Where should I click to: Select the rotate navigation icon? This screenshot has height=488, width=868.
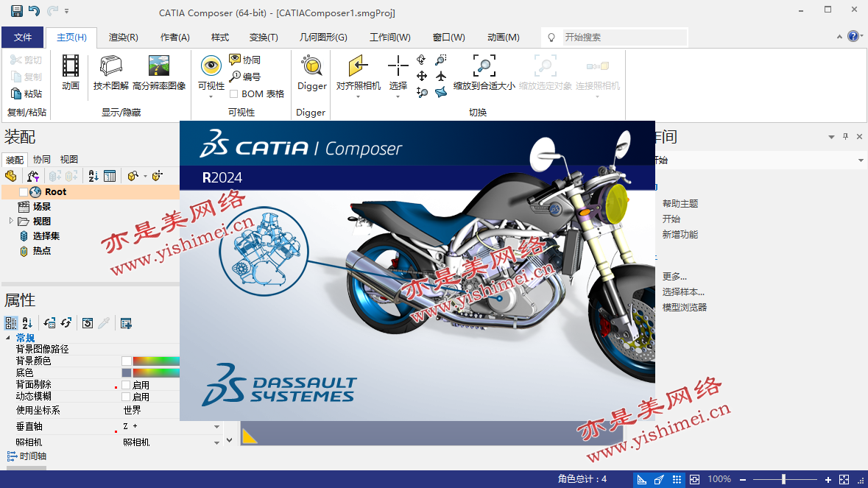[x=421, y=60]
